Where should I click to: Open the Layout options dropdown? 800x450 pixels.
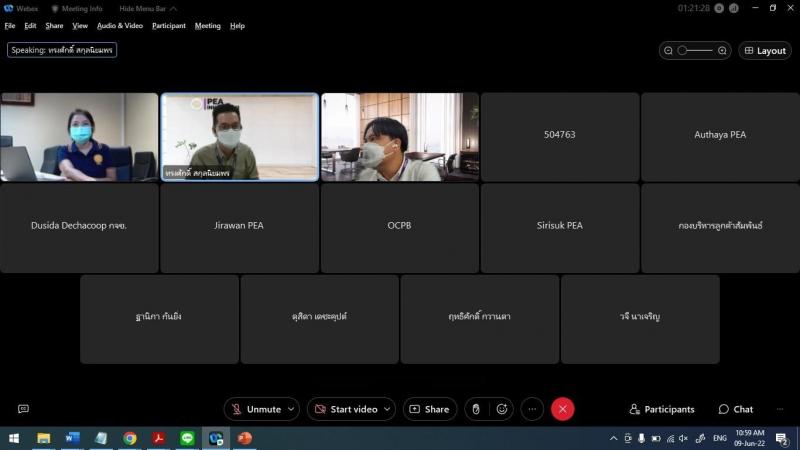pos(765,50)
